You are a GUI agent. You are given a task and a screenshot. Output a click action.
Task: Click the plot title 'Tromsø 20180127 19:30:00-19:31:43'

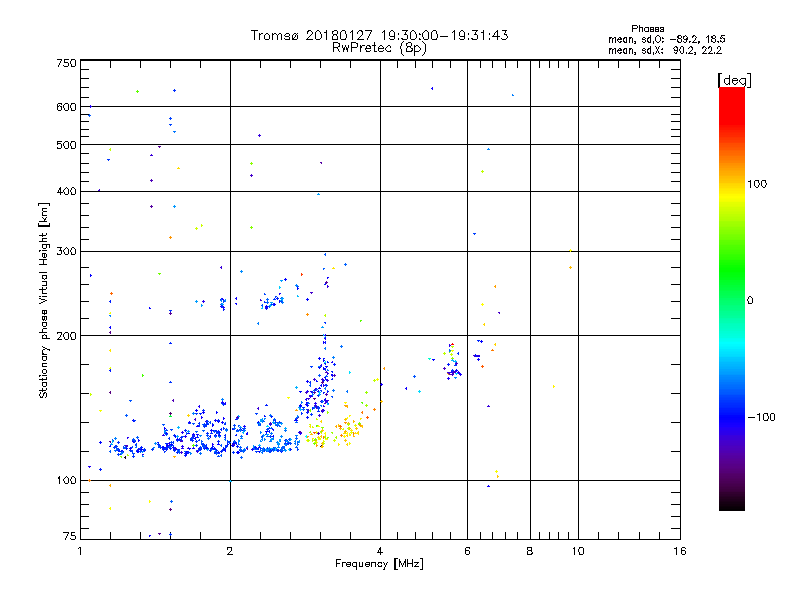(379, 35)
